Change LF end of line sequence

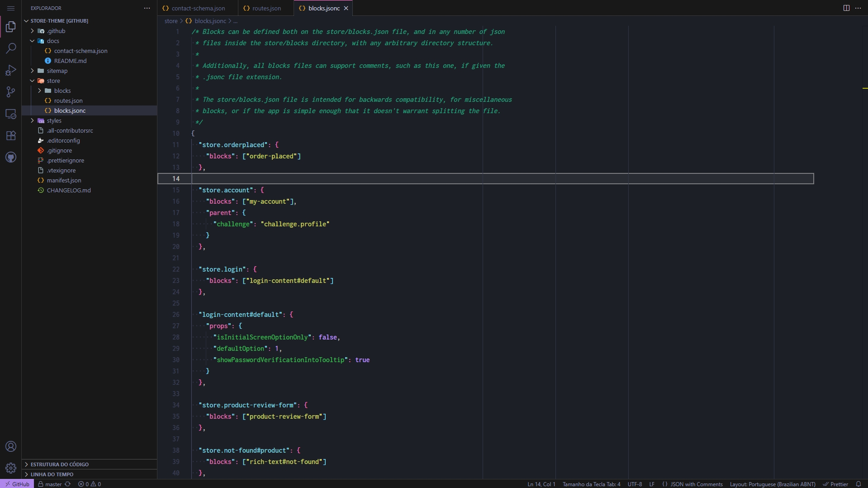point(652,484)
